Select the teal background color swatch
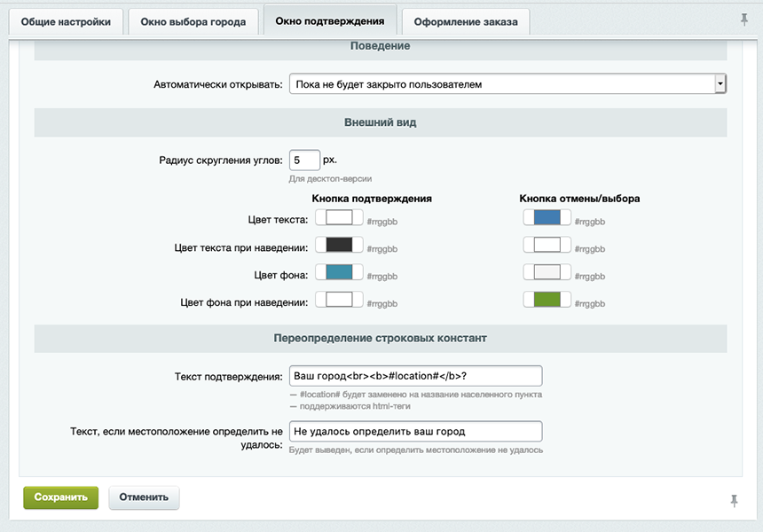This screenshot has height=532, width=763. click(x=338, y=273)
